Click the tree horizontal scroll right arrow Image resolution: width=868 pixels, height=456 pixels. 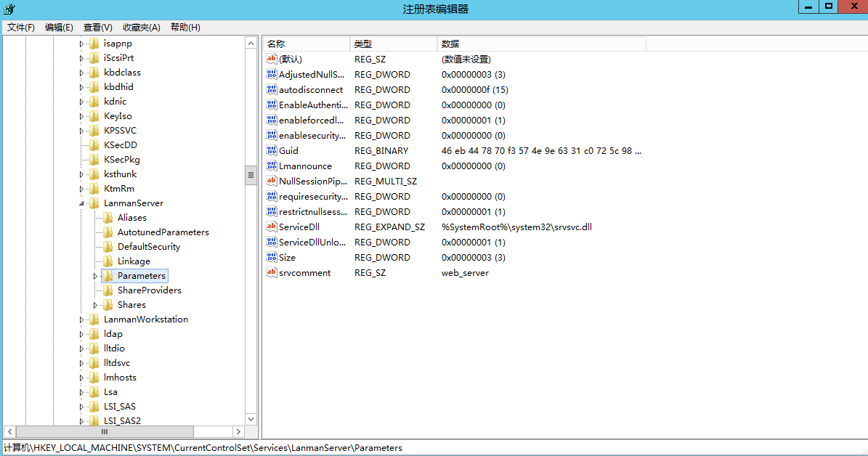click(x=238, y=431)
